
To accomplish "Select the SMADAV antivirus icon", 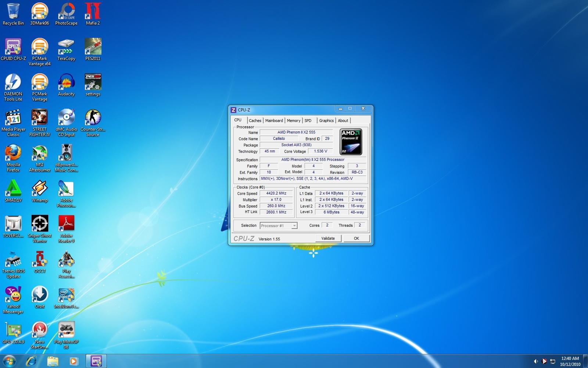I will [x=13, y=191].
